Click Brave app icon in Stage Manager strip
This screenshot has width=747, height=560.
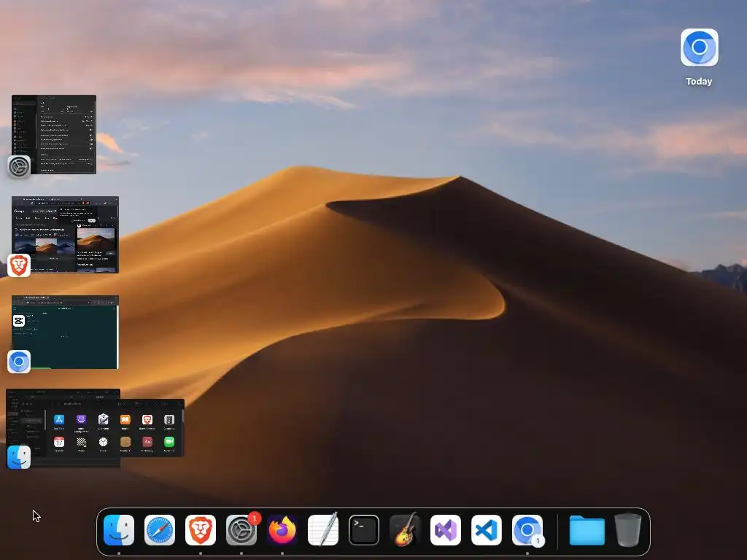pyautogui.click(x=19, y=265)
